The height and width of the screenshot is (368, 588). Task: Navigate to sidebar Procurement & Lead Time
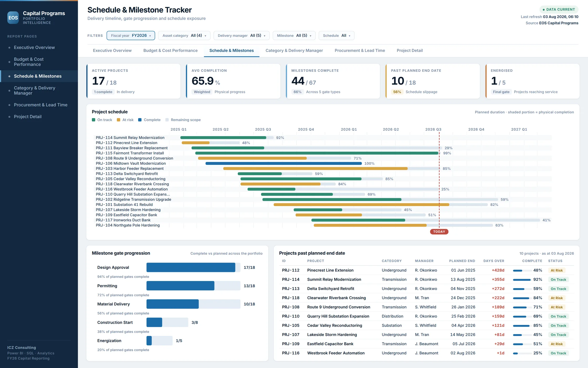[39, 105]
